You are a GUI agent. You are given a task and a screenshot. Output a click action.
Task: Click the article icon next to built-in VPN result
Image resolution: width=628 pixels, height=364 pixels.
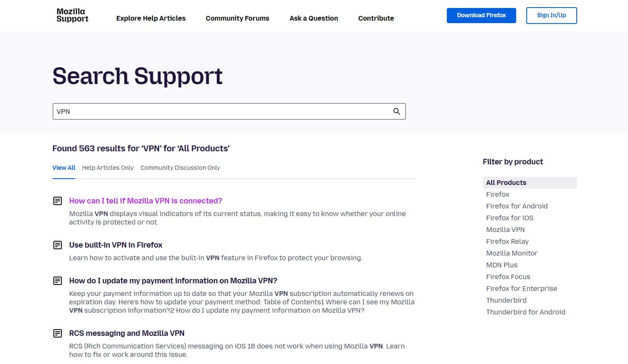pos(57,245)
